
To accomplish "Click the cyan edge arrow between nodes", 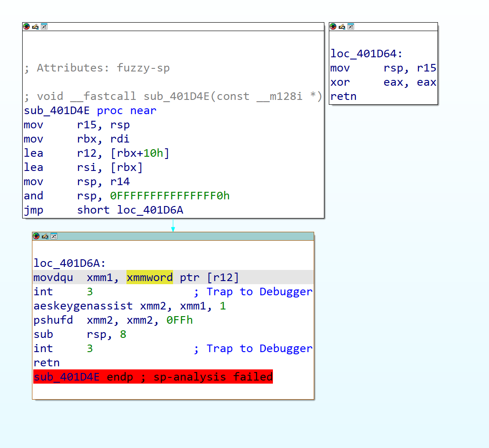I will pos(173,226).
